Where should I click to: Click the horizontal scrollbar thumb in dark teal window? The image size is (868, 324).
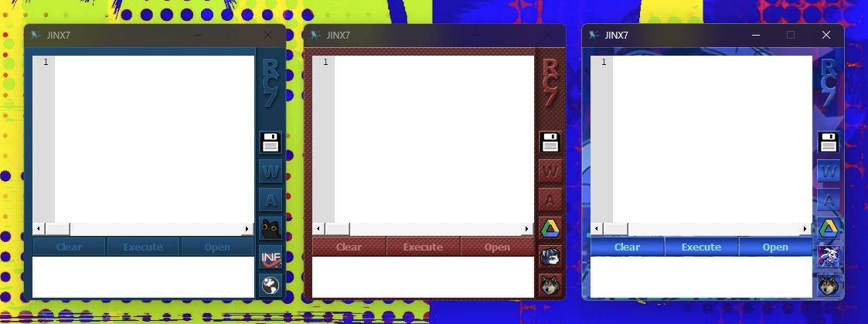click(x=57, y=229)
